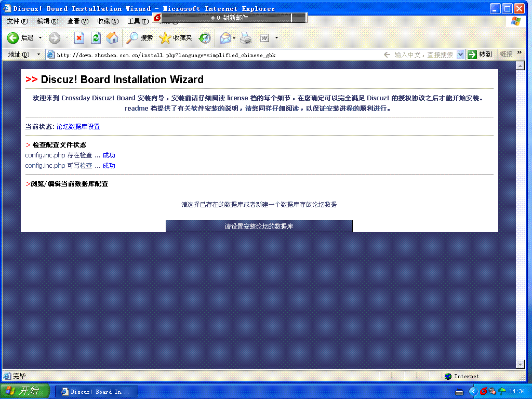Expand the Mail button dropdown arrow

(234, 37)
